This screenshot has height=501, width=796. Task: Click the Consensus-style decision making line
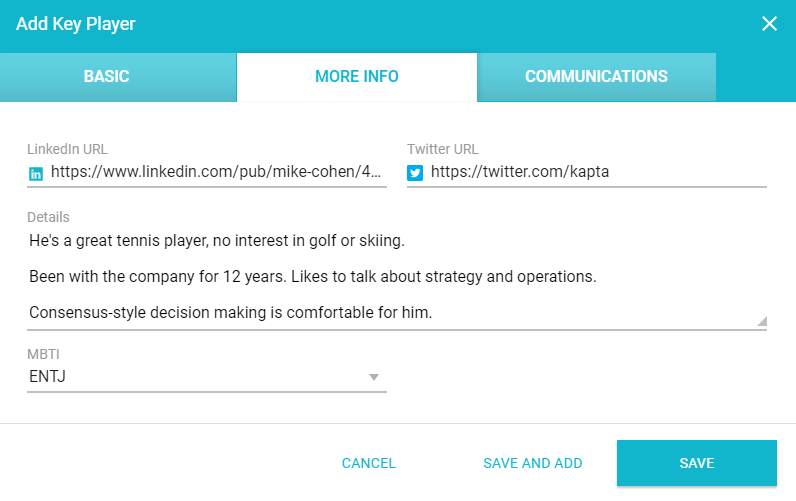tap(230, 312)
